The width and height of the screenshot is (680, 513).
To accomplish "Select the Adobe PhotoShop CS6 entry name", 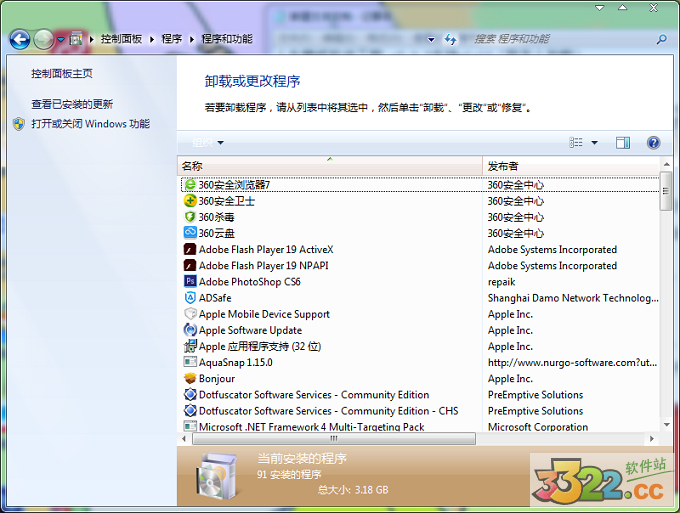I will tap(249, 282).
